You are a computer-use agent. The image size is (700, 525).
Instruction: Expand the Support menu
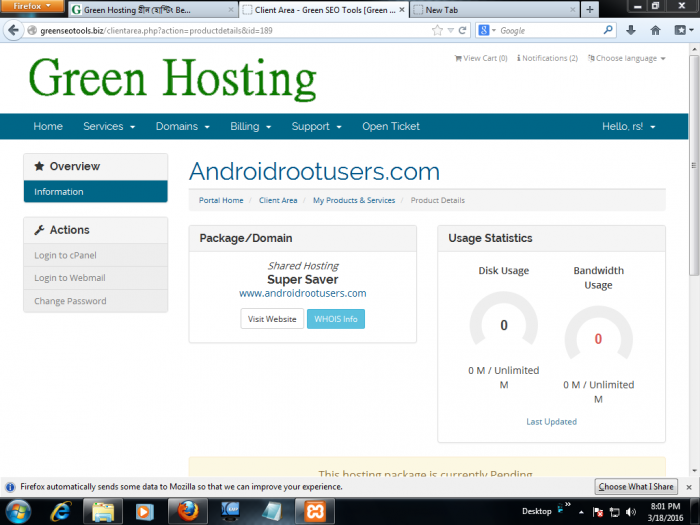coord(317,126)
